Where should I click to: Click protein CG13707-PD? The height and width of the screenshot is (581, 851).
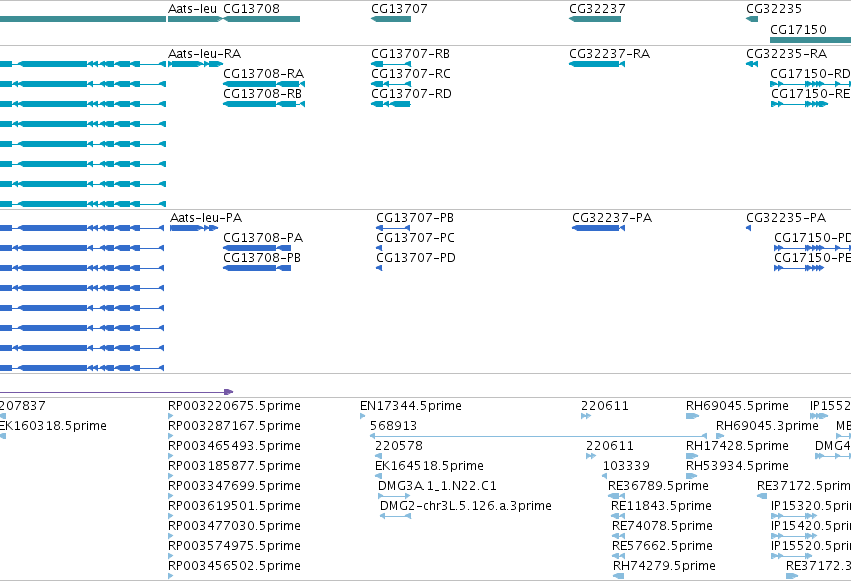point(379,268)
